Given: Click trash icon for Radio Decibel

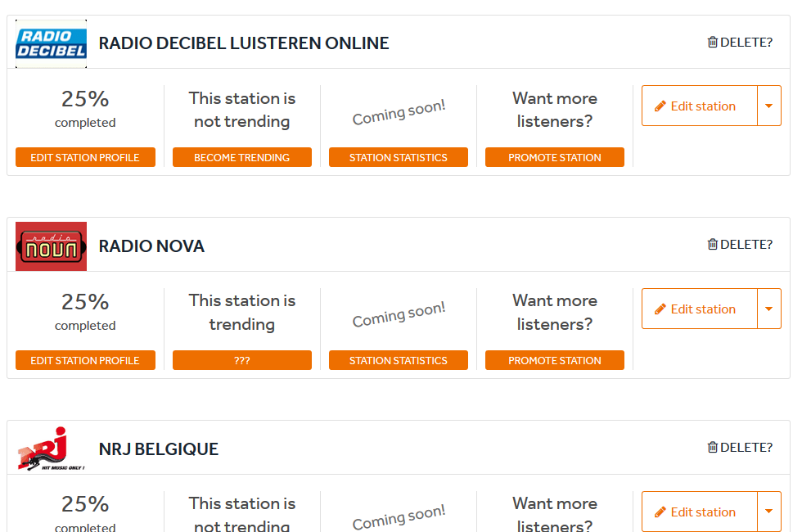Looking at the screenshot, I should point(712,43).
